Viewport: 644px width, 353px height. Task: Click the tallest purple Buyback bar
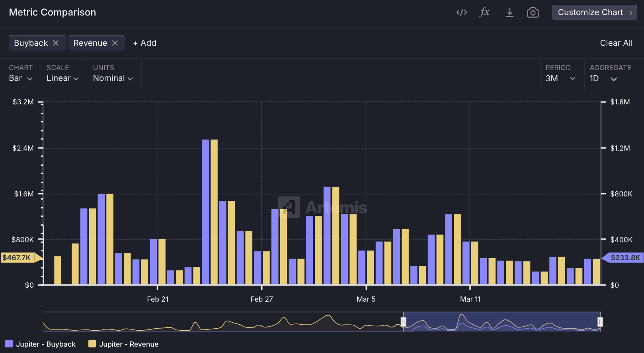[205, 212]
